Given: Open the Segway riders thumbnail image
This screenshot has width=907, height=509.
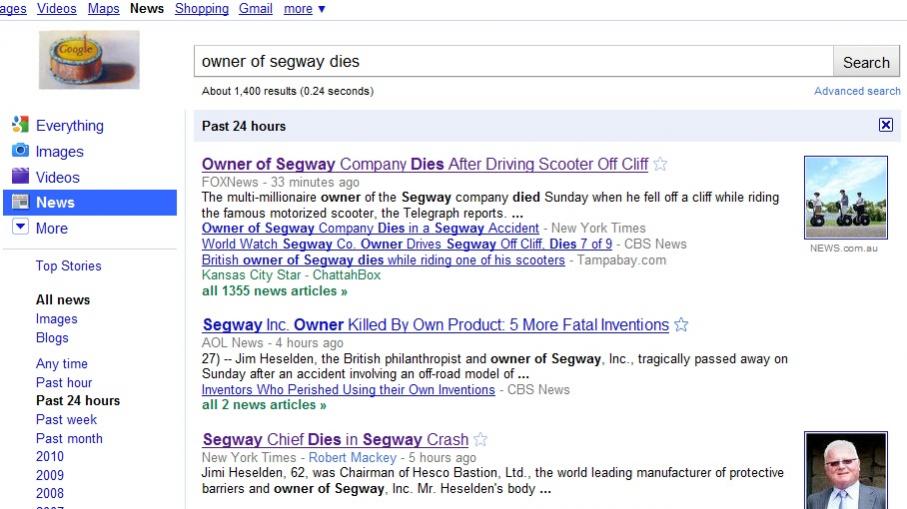Looking at the screenshot, I should point(845,197).
